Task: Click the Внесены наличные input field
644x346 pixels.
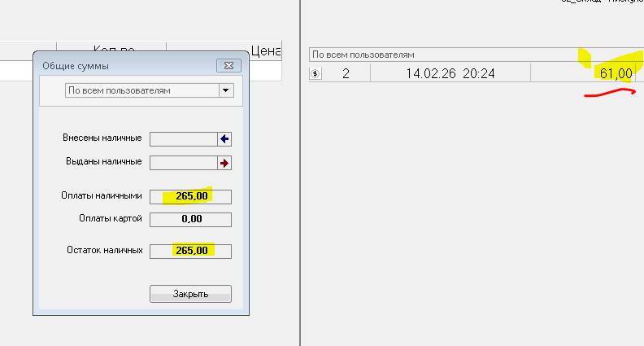Action: click(x=183, y=139)
